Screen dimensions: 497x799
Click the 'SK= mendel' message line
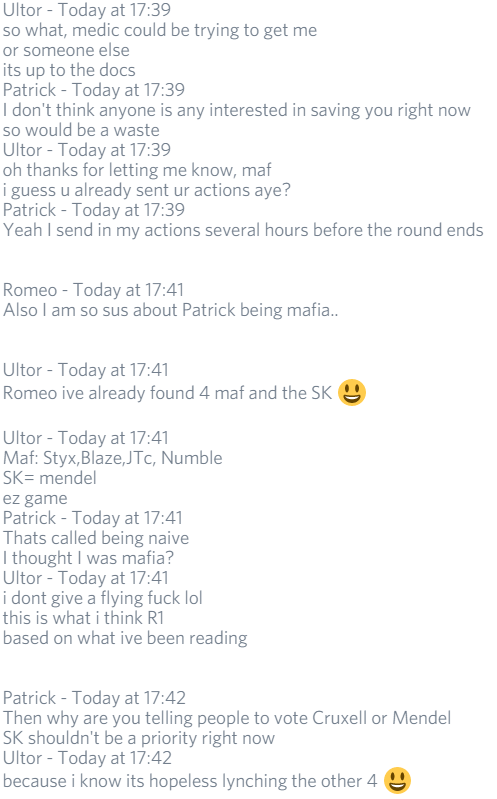click(49, 478)
